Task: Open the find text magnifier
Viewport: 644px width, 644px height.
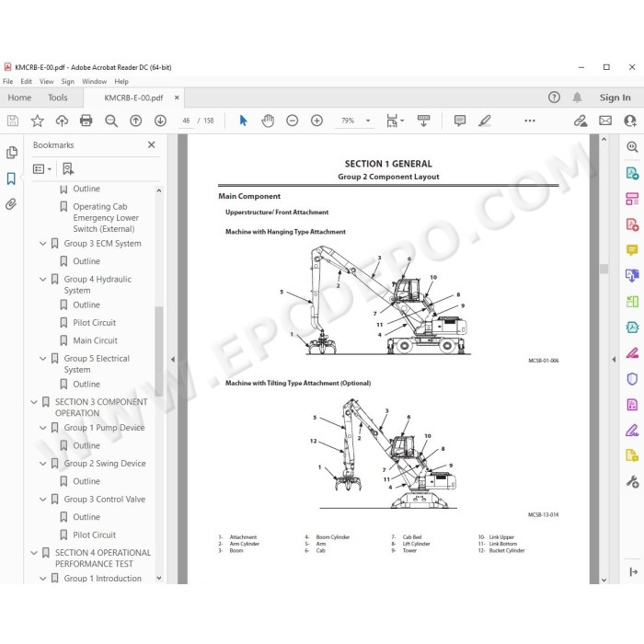Action: coord(111,121)
